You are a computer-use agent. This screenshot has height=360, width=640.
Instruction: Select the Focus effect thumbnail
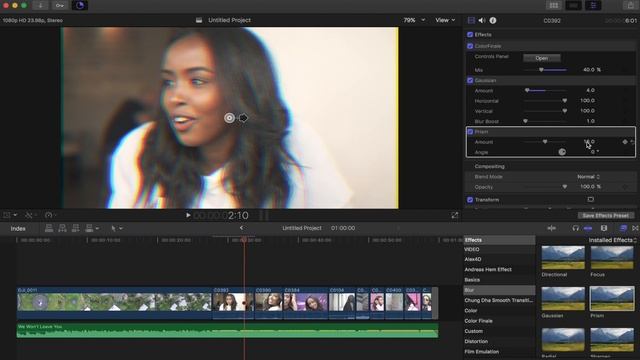(x=611, y=258)
